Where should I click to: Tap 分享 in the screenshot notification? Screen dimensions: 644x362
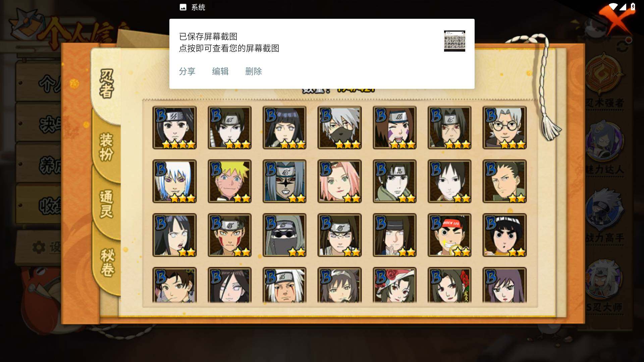pyautogui.click(x=187, y=71)
